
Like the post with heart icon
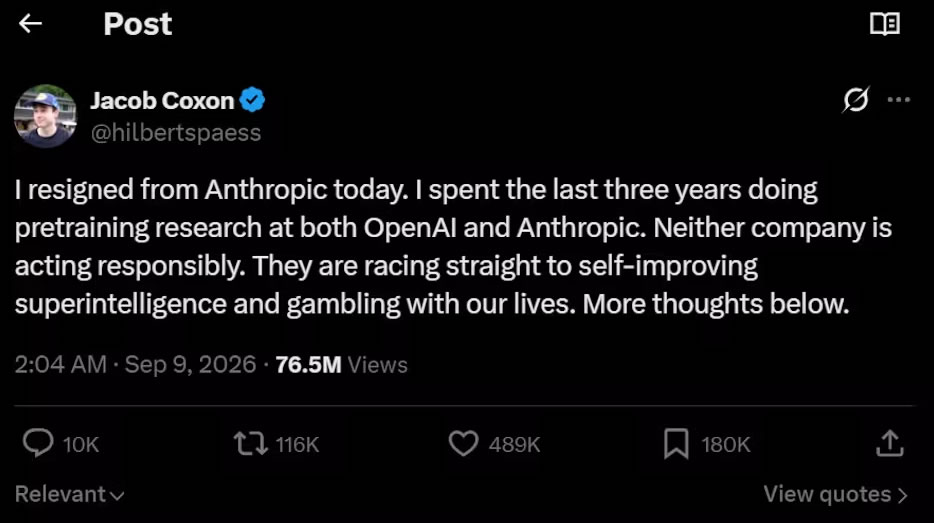click(463, 444)
